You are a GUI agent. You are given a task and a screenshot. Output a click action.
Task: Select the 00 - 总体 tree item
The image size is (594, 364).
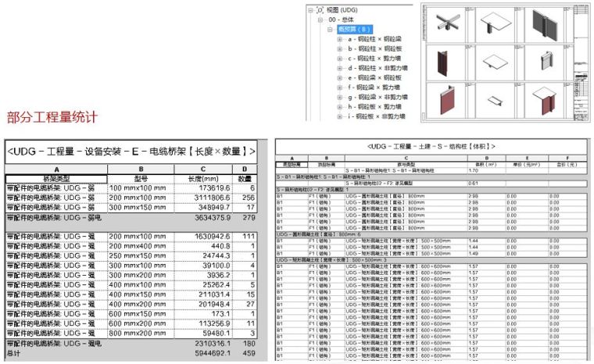[x=341, y=20]
